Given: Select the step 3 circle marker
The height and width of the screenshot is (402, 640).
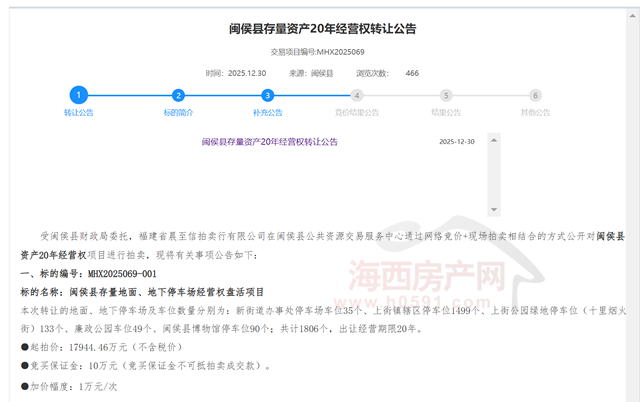Looking at the screenshot, I should click(x=267, y=96).
